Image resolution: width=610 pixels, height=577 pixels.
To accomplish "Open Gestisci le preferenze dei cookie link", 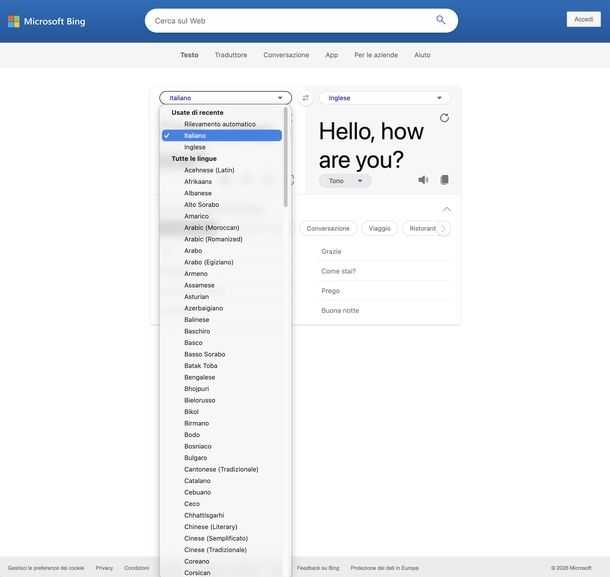I will (46, 568).
